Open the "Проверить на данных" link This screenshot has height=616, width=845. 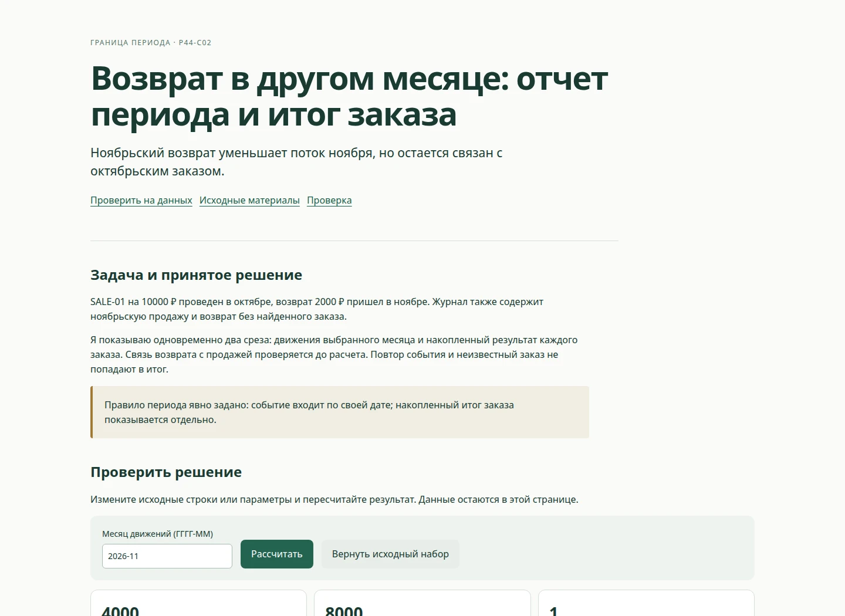pos(141,200)
